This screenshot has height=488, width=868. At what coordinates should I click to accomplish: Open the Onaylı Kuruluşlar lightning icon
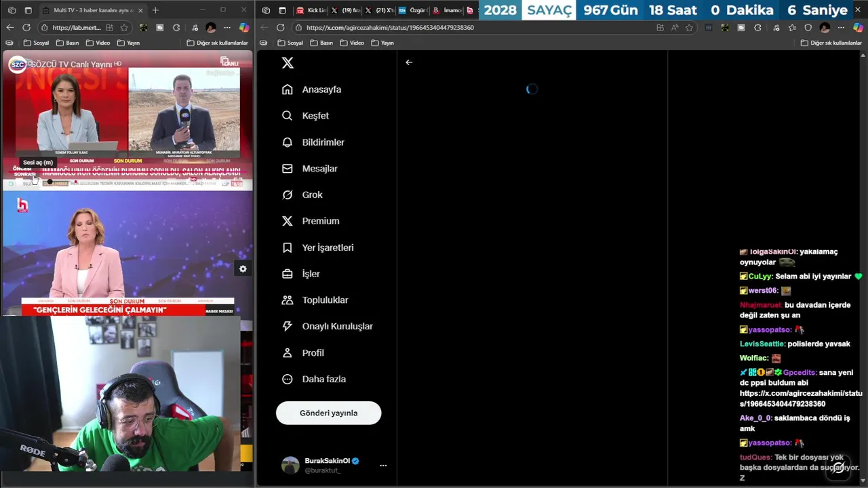[x=288, y=326]
